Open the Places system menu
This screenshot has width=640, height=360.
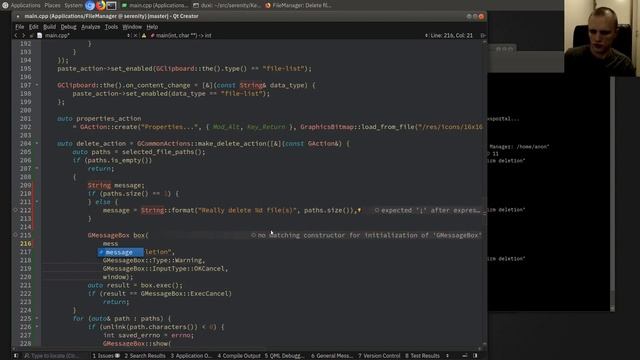pos(52,5)
